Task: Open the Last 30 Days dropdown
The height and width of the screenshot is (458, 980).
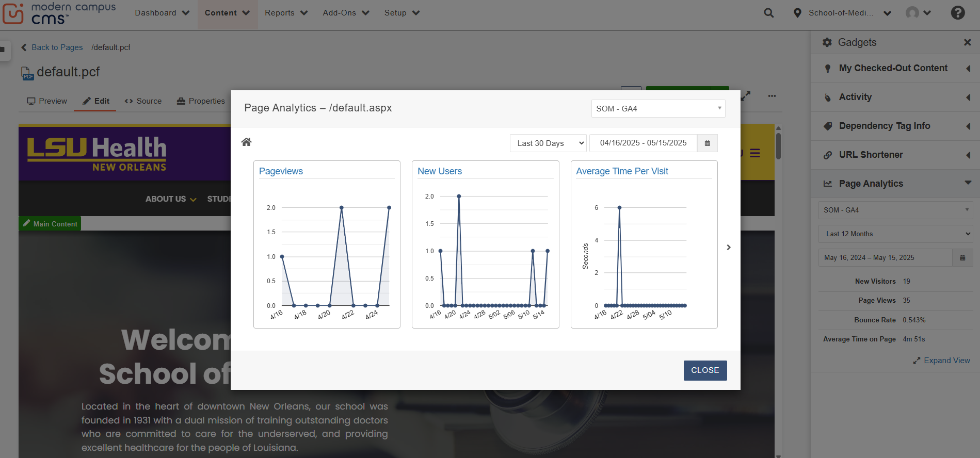Action: pyautogui.click(x=548, y=143)
